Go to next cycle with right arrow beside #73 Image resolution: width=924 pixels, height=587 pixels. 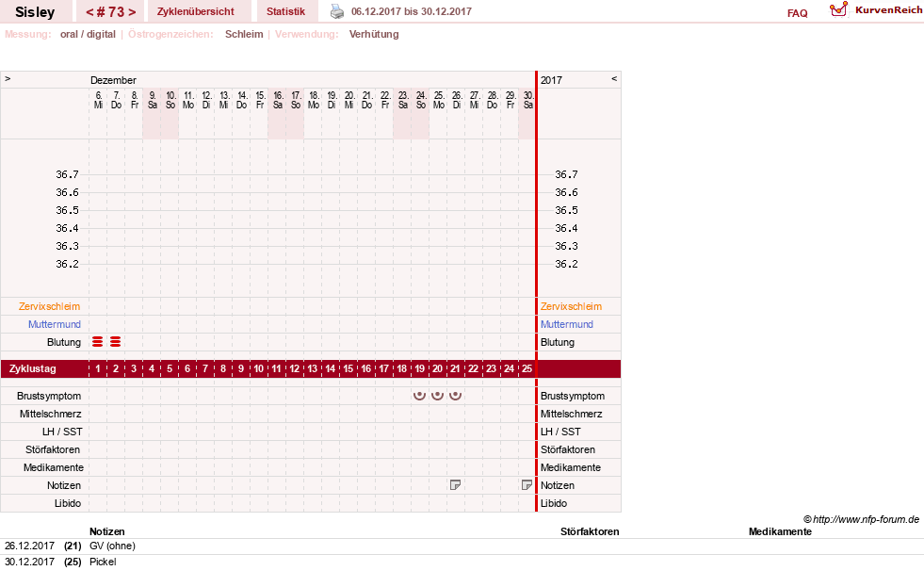tap(132, 12)
